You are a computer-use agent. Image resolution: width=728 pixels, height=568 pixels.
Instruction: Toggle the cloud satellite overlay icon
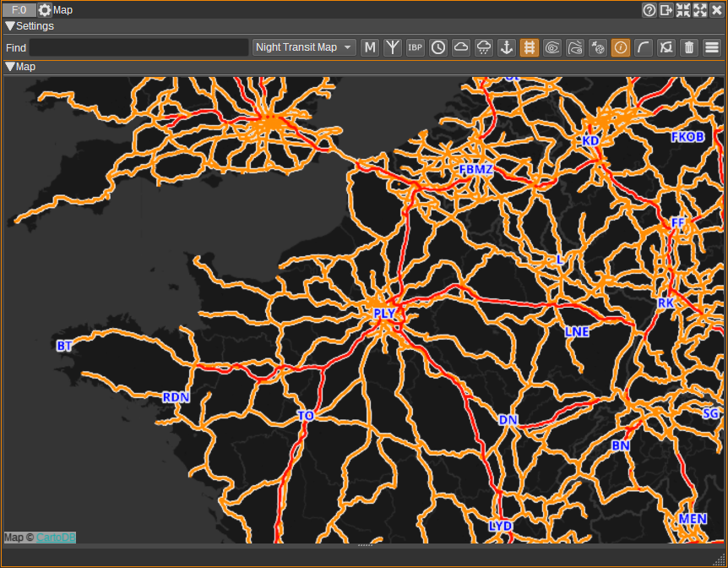point(461,47)
